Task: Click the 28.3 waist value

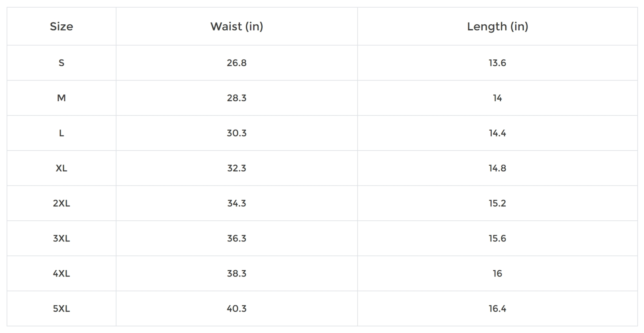Action: click(x=237, y=98)
